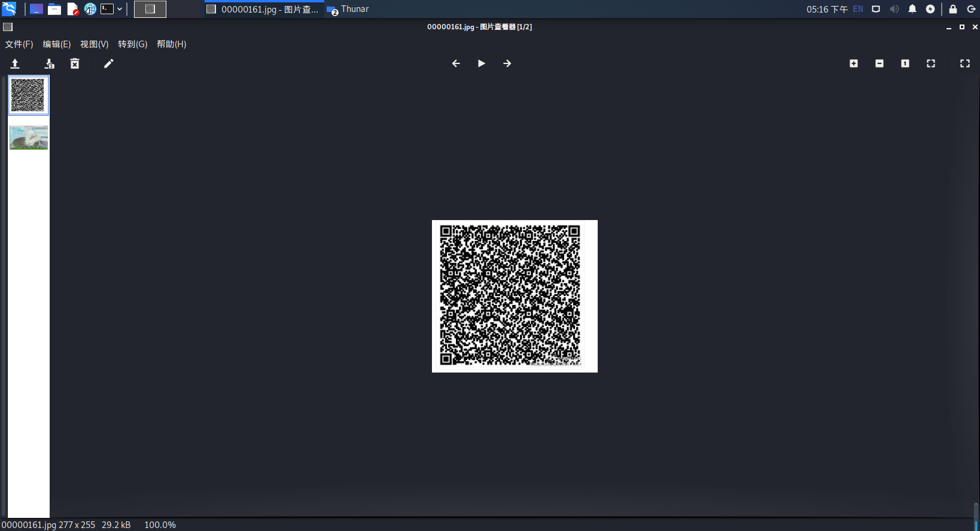
Task: Click the 29.2 kB file size in status bar
Action: (116, 525)
